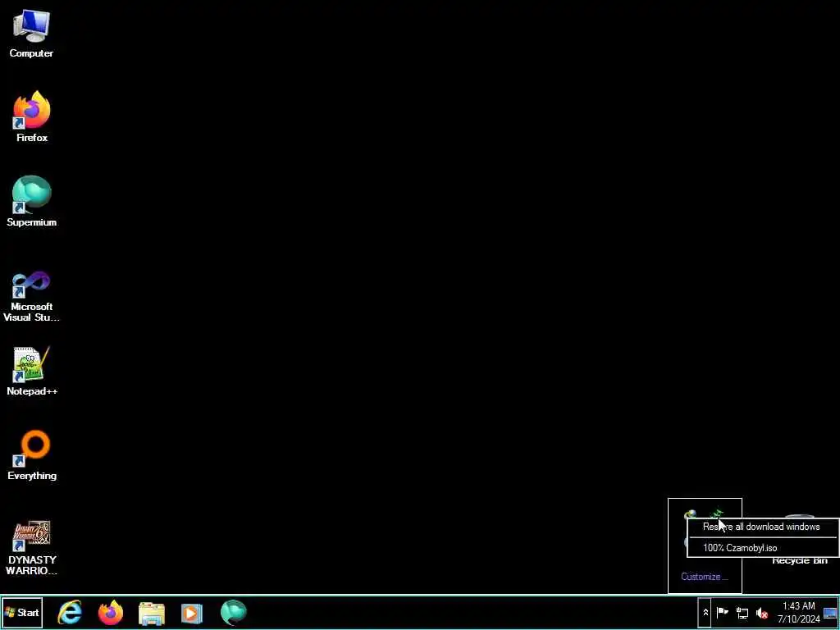Click the Show desktop button
Image resolution: width=840 pixels, height=630 pixels.
point(830,612)
